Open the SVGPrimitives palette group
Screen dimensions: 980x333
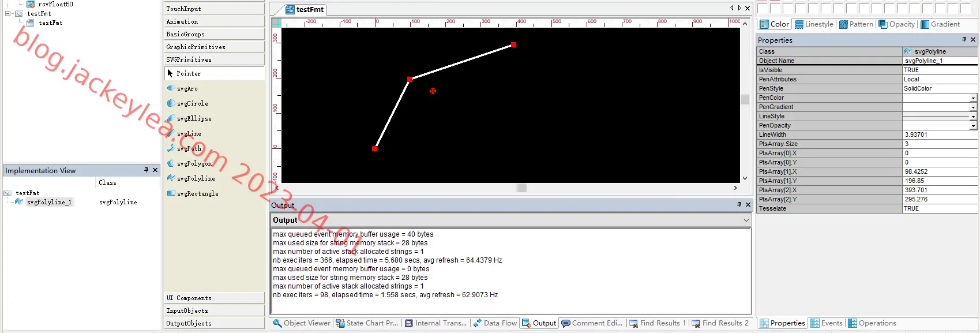point(214,59)
